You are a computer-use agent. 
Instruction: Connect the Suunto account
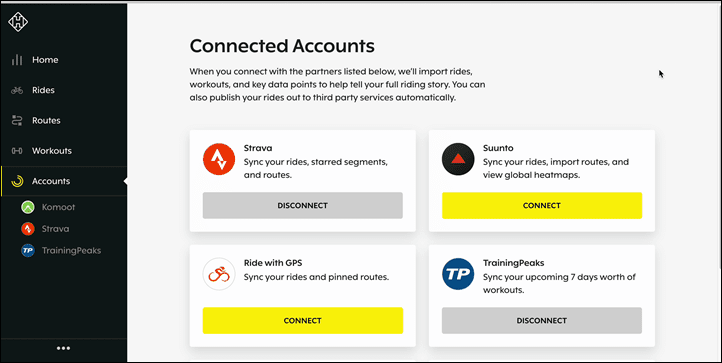(x=542, y=205)
